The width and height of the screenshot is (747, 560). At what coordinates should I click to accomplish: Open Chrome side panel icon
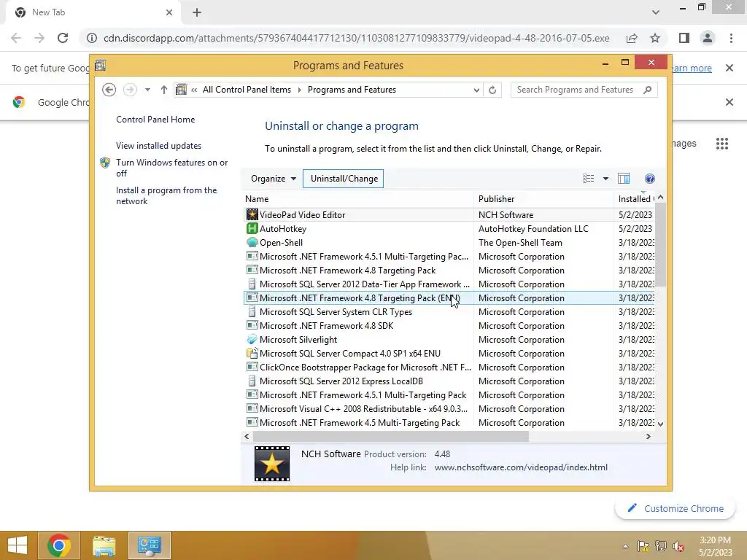pos(684,38)
